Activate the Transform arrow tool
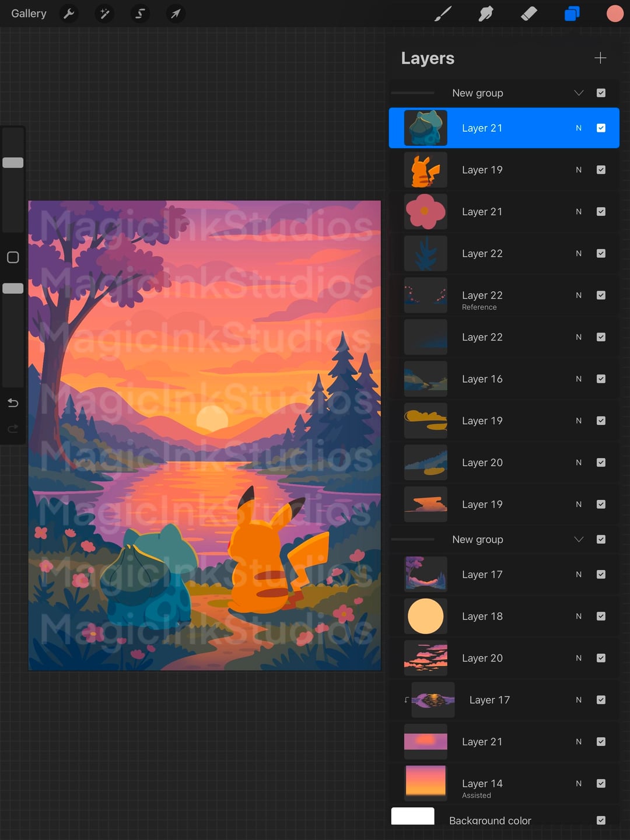Screen dimensions: 630x840 point(176,13)
